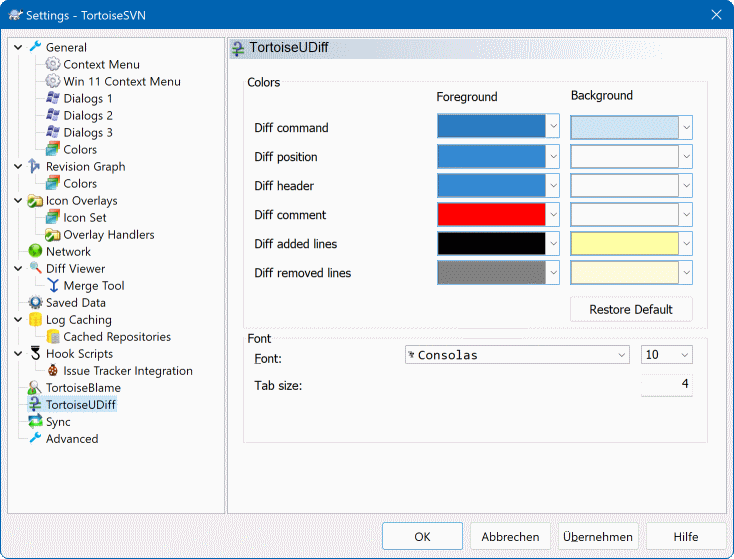The height and width of the screenshot is (559, 734).
Task: Pick the gray Diff removed lines foreground swatch
Action: point(491,272)
